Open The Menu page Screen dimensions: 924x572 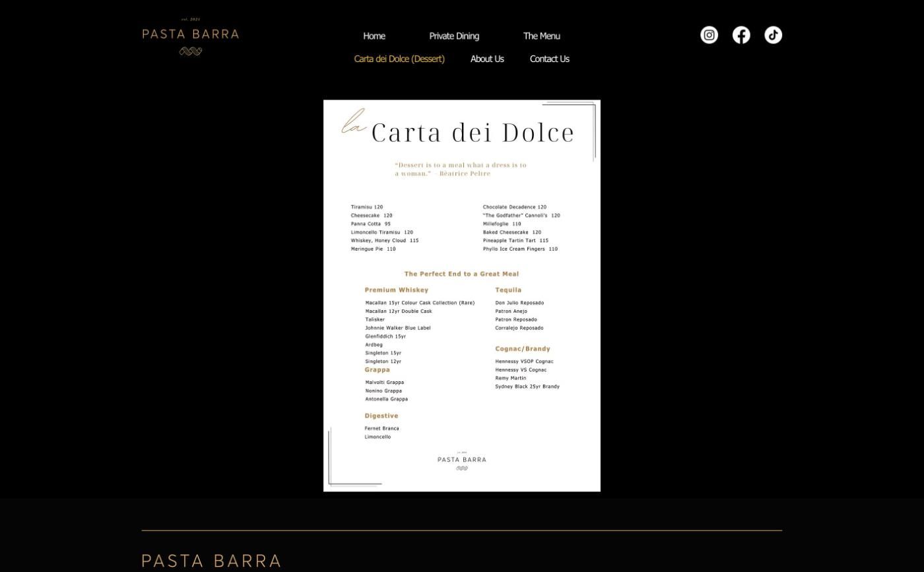coord(541,36)
